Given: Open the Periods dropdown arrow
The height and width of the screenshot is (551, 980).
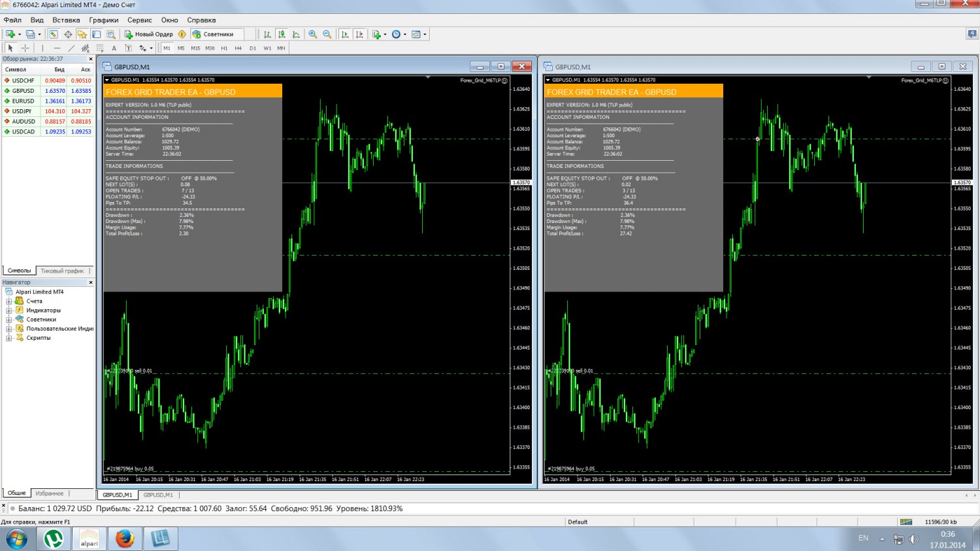Looking at the screenshot, I should (405, 34).
